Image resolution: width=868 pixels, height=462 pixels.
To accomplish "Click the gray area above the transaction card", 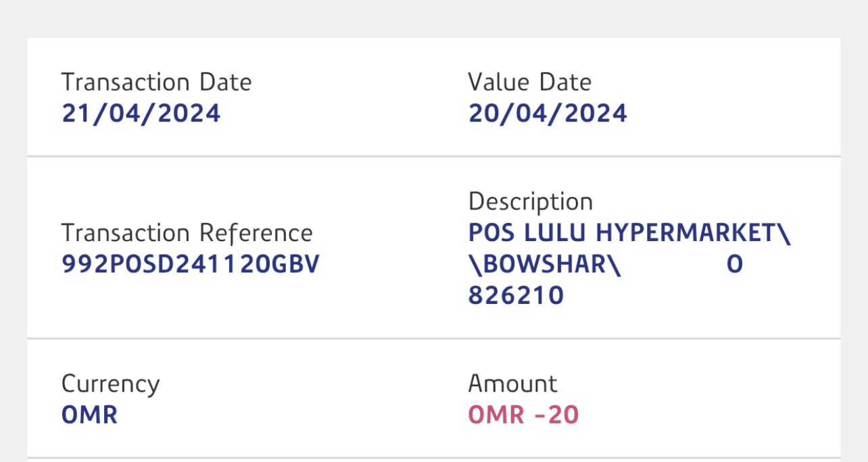I will pyautogui.click(x=433, y=18).
